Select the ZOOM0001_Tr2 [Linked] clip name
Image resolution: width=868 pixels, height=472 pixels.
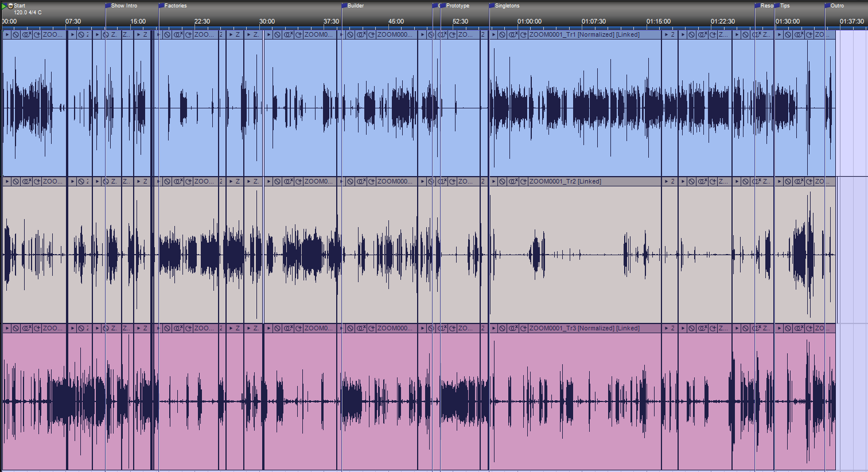pyautogui.click(x=565, y=181)
